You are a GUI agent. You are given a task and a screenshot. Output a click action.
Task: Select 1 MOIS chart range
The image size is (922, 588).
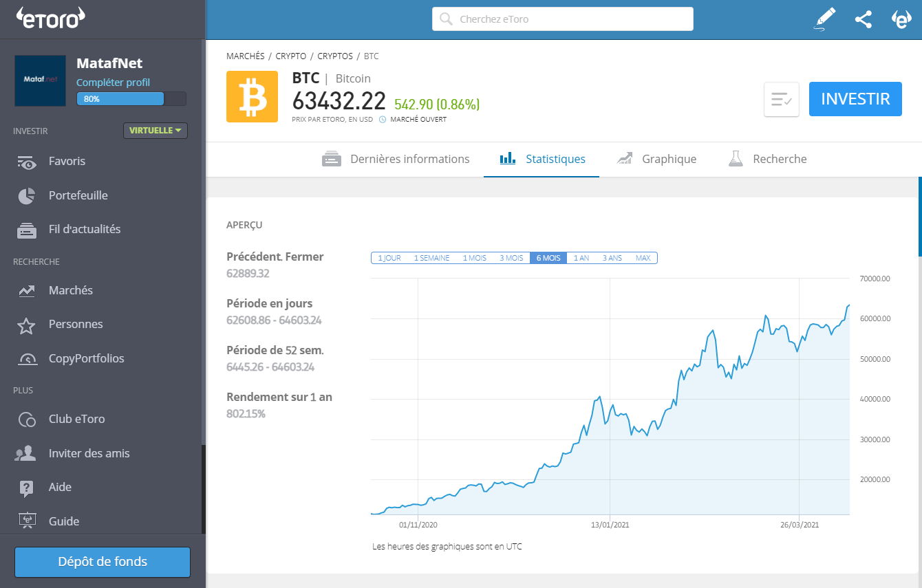coord(474,258)
